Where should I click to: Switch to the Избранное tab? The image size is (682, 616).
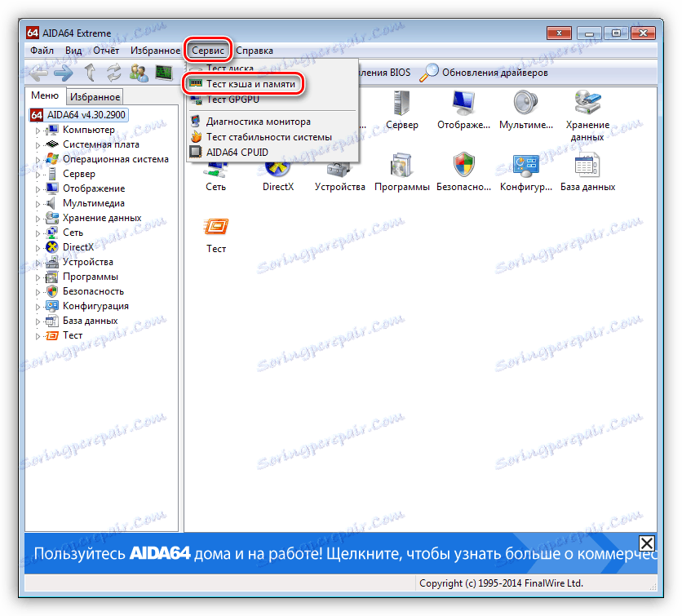pyautogui.click(x=93, y=96)
